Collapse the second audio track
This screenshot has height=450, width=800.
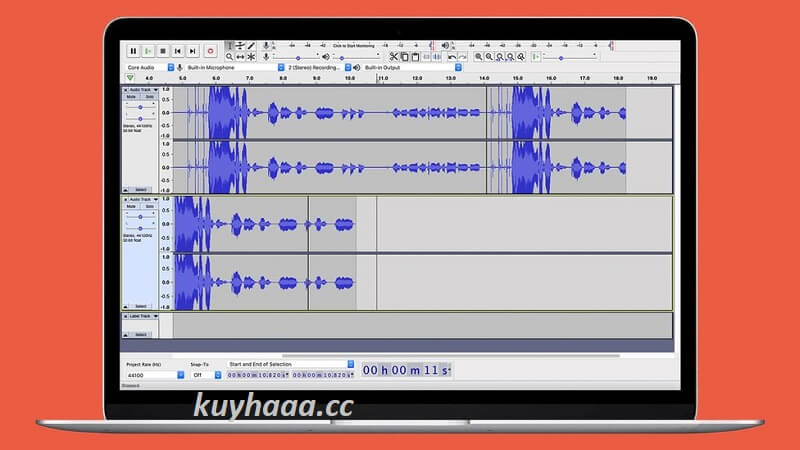click(126, 307)
